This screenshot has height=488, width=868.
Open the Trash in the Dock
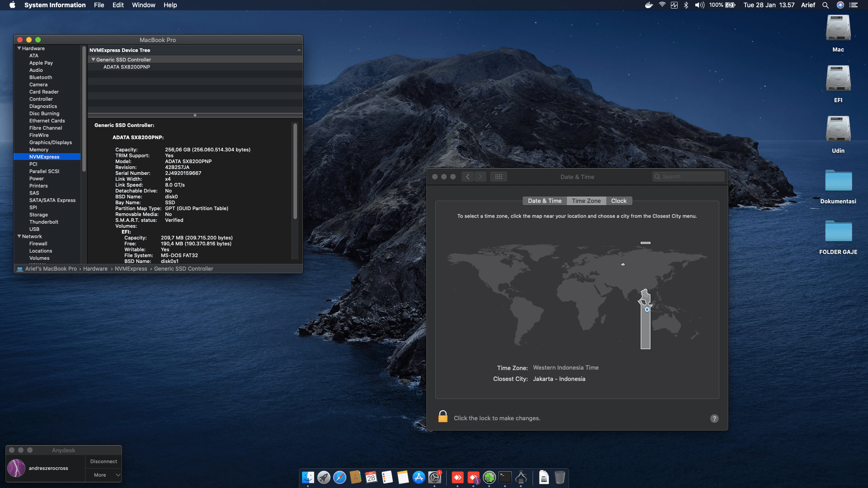[560, 477]
